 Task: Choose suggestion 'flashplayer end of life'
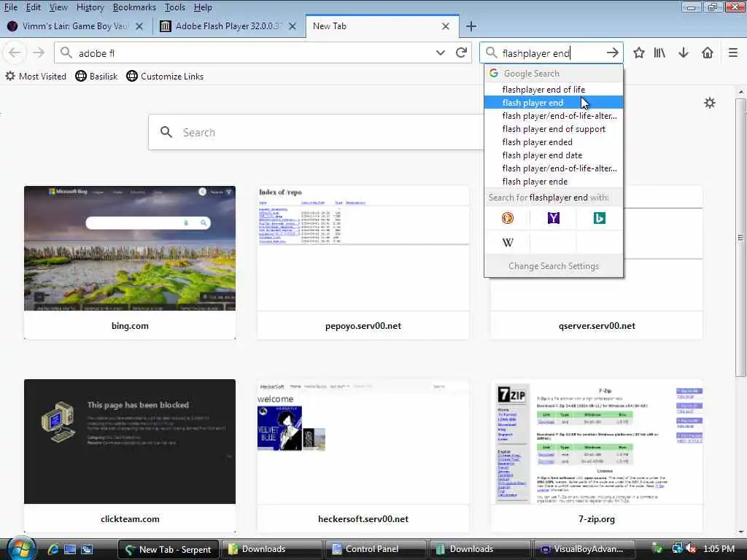coord(554,90)
